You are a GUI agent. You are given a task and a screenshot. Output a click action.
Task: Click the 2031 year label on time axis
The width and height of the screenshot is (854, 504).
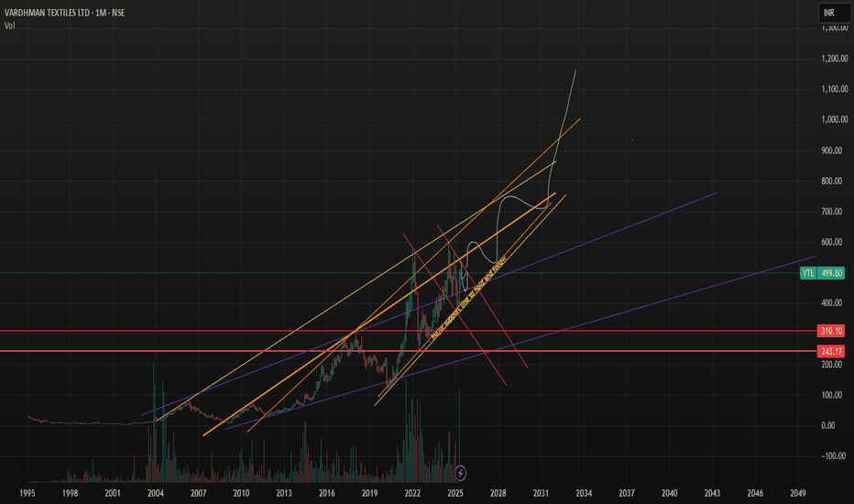[x=541, y=493]
